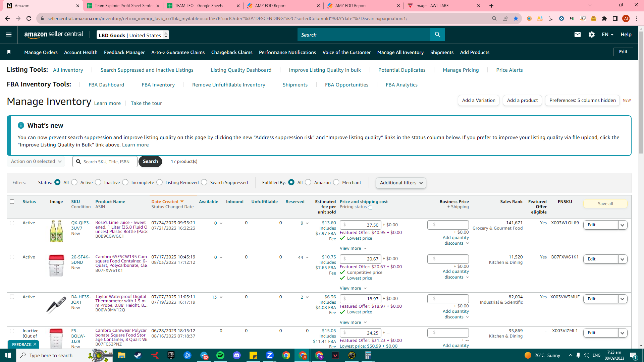Open Action on 0 selected dropdown
The height and width of the screenshot is (362, 644).
tap(36, 161)
